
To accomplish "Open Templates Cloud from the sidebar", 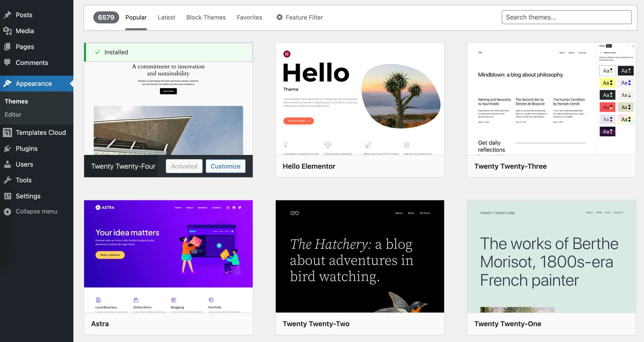I will [8, 132].
